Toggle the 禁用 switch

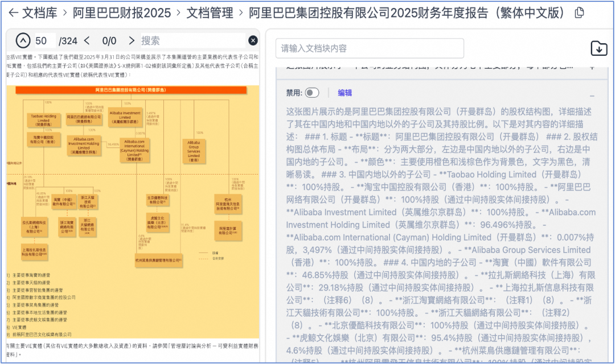(x=312, y=93)
